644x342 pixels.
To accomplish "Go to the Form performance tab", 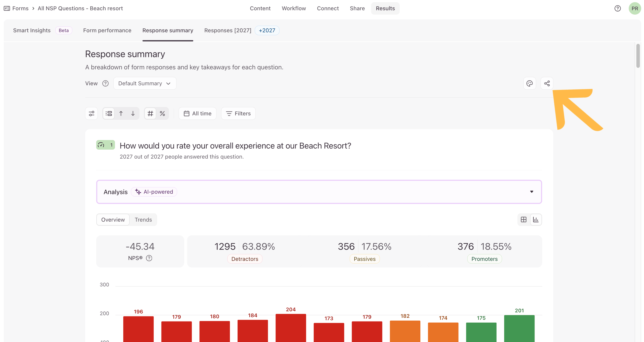I will [x=107, y=30].
